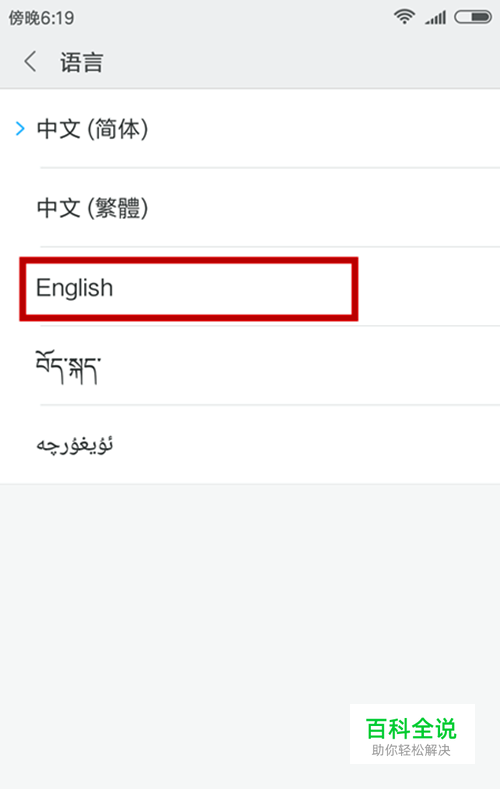This screenshot has width=500, height=789.
Task: Tap the 助你轻松解决 caption text
Action: (411, 750)
